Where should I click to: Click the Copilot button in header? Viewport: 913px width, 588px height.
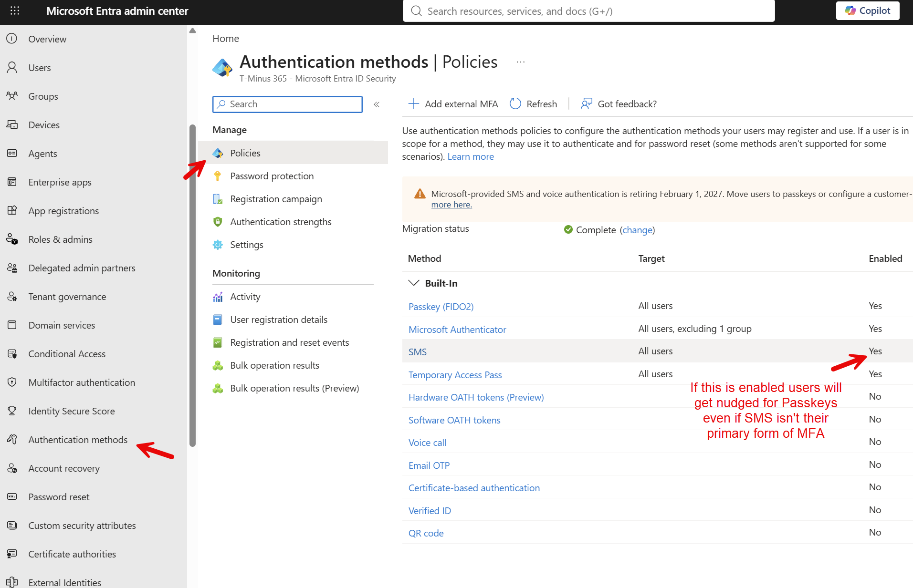tap(867, 10)
